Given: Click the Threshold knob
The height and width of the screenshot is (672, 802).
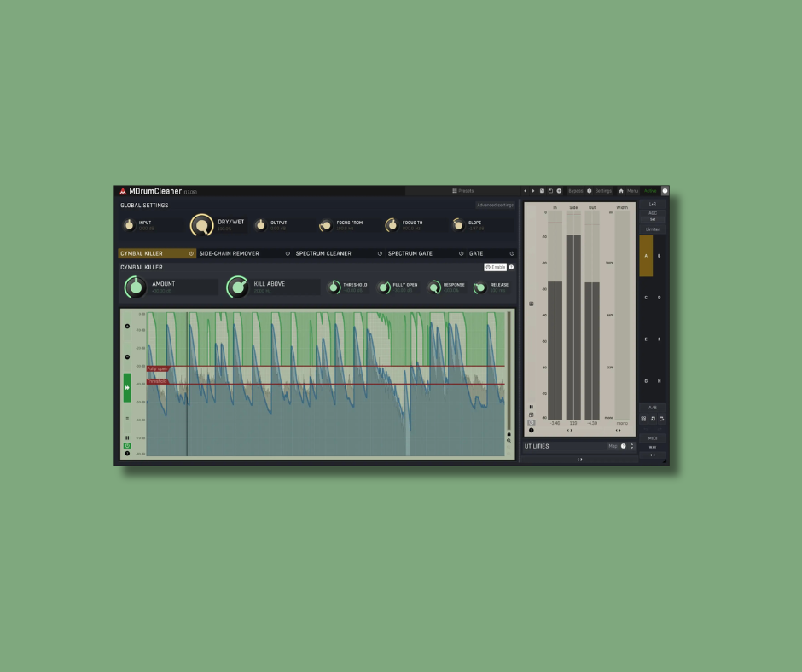Looking at the screenshot, I should click(x=334, y=287).
